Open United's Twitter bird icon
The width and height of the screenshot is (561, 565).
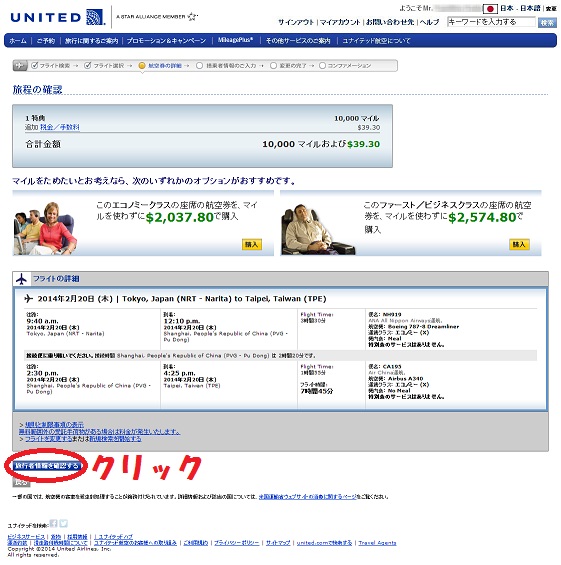[x=64, y=523]
